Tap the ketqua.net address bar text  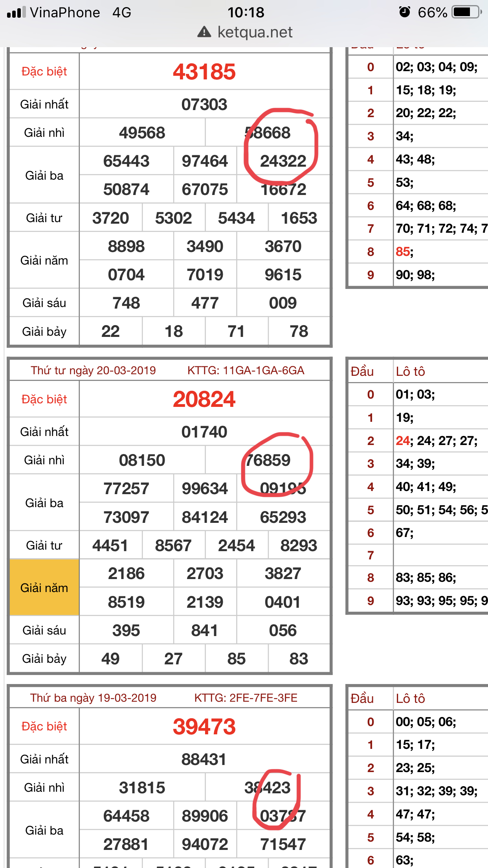tap(255, 32)
